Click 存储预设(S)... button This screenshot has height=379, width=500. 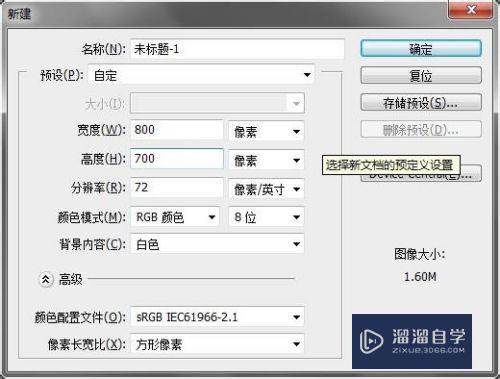(x=421, y=102)
